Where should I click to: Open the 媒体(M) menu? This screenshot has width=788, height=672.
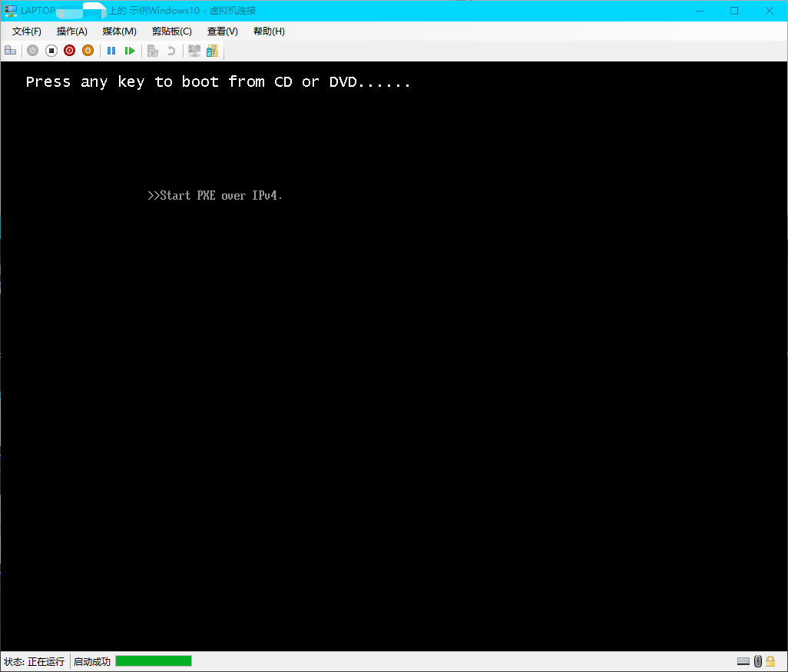pyautogui.click(x=120, y=31)
